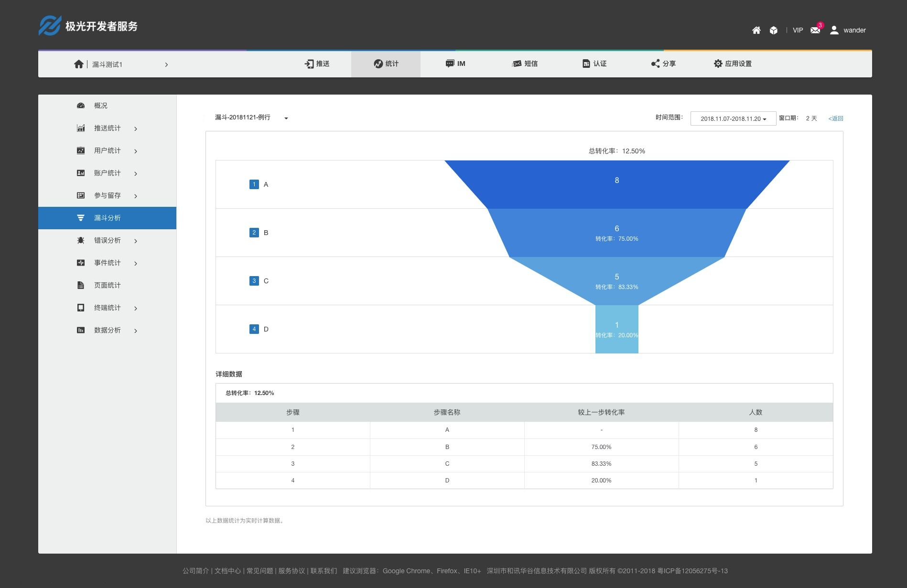This screenshot has height=588, width=907.
Task: Expand the 数据分析 sidebar submenu arrow
Action: tap(136, 331)
